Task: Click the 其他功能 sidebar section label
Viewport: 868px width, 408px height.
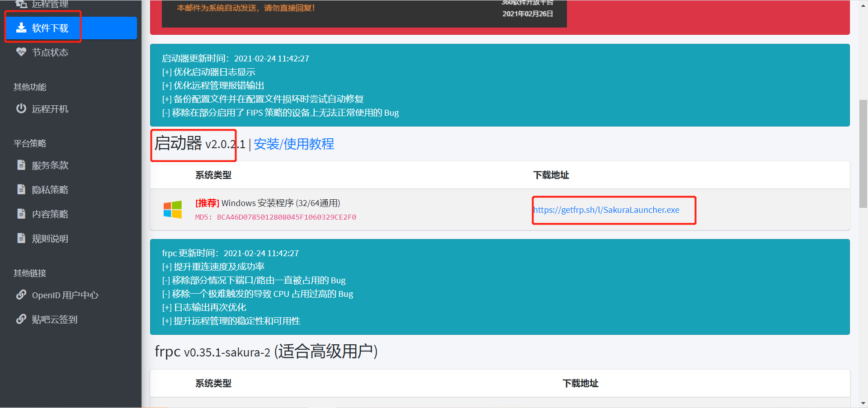Action: (x=30, y=87)
